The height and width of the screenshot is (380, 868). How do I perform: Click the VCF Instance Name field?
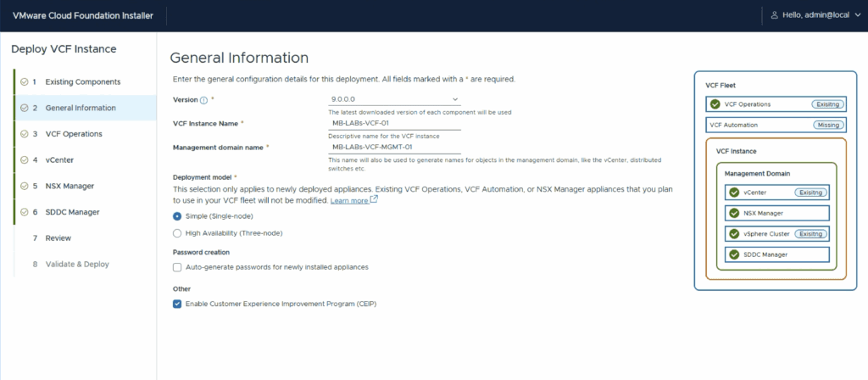pyautogui.click(x=394, y=124)
